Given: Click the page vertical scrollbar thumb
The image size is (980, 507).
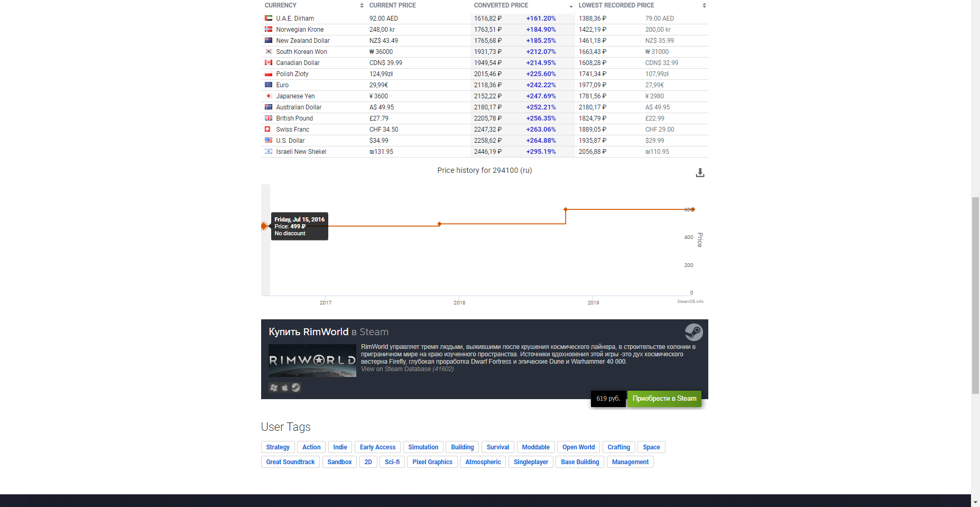Looking at the screenshot, I should (976, 295).
